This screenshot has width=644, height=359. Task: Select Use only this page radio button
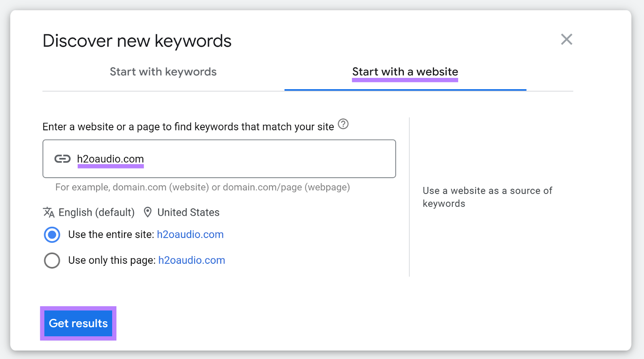[x=52, y=261]
